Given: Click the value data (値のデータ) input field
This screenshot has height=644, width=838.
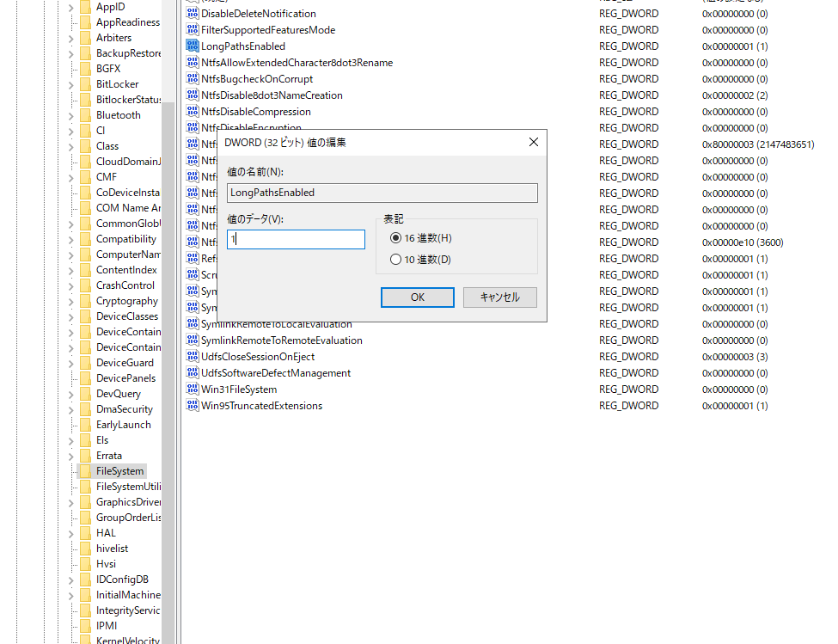Looking at the screenshot, I should pyautogui.click(x=296, y=239).
